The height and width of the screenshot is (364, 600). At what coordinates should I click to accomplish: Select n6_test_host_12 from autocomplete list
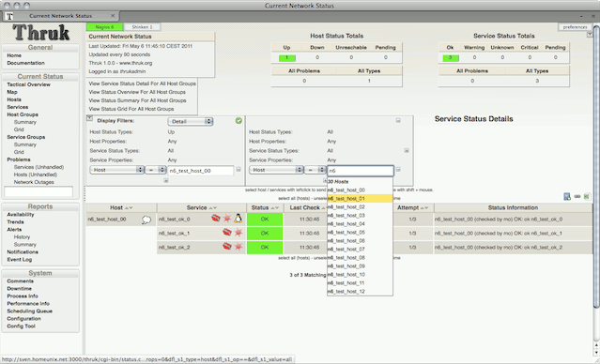click(x=360, y=292)
